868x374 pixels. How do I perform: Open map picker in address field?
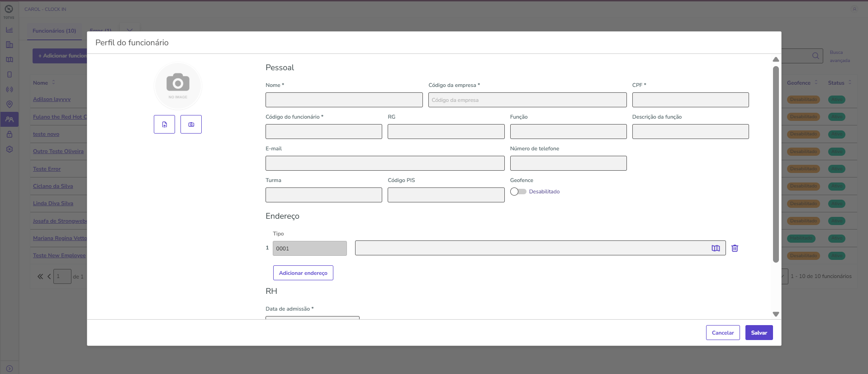pyautogui.click(x=716, y=248)
